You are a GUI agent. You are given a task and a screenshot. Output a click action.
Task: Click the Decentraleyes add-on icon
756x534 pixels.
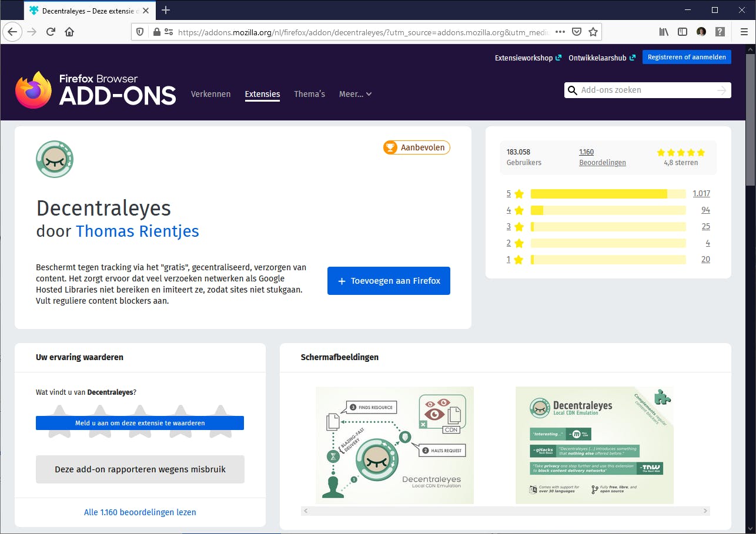click(x=55, y=159)
